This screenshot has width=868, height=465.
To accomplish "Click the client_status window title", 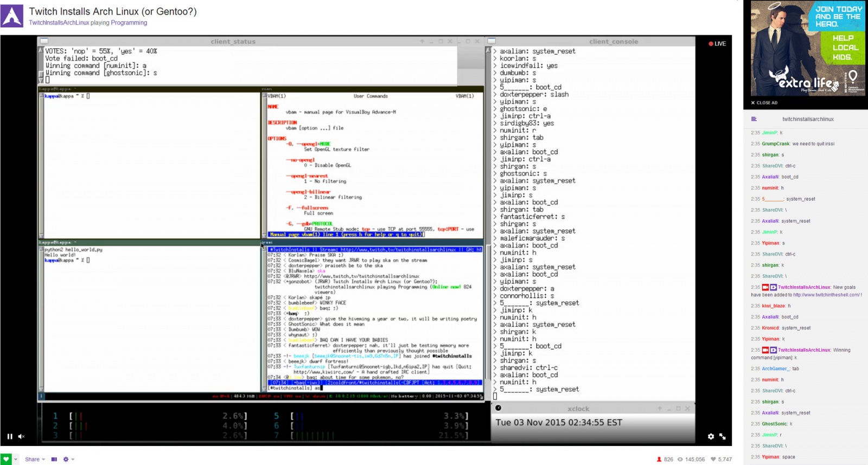I will (233, 41).
